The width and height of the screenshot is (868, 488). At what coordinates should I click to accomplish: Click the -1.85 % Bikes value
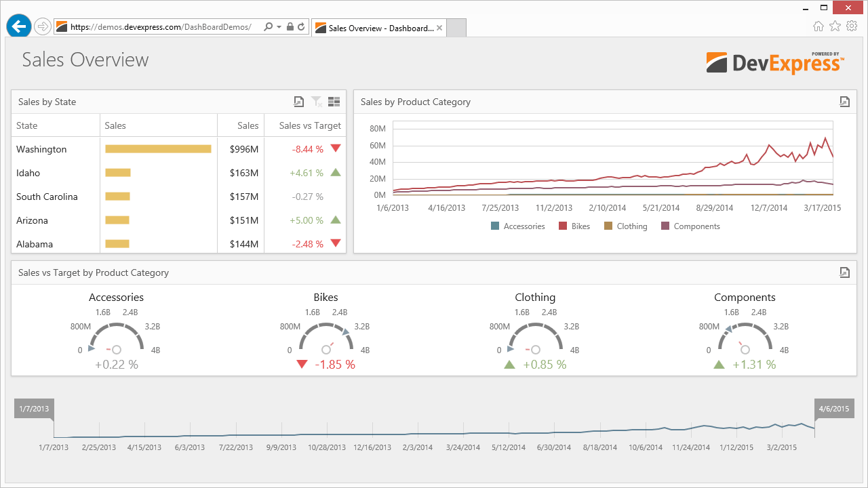[x=335, y=365]
